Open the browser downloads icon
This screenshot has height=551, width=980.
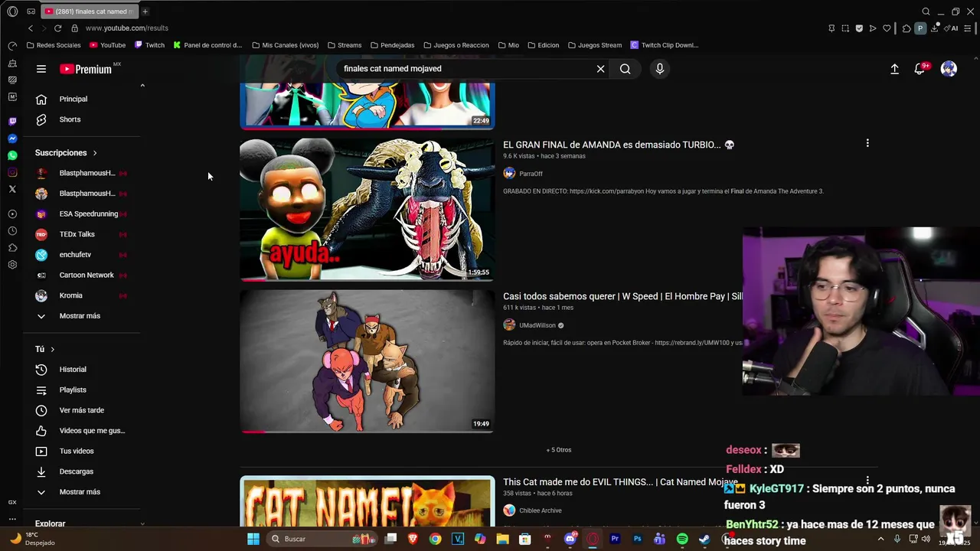pyautogui.click(x=935, y=28)
